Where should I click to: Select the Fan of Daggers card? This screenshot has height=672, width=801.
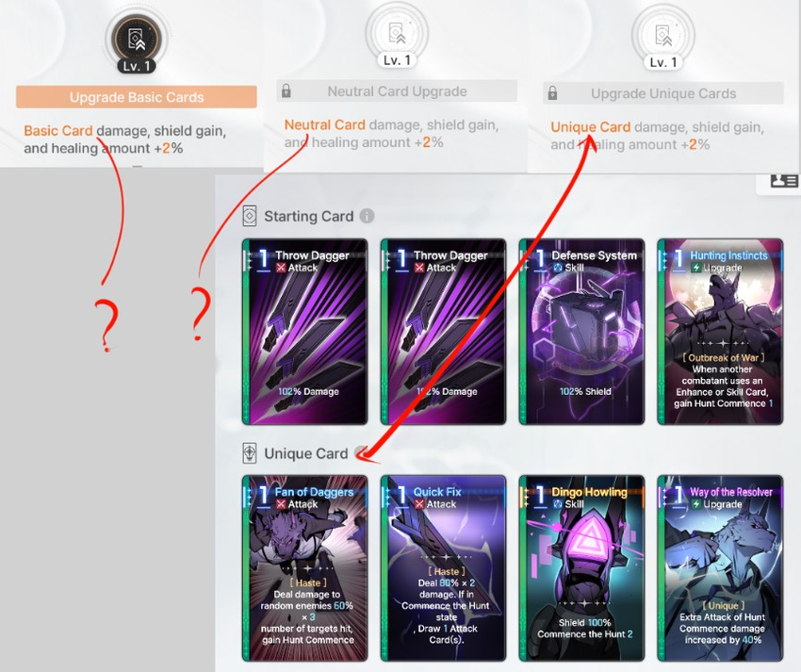pyautogui.click(x=305, y=568)
